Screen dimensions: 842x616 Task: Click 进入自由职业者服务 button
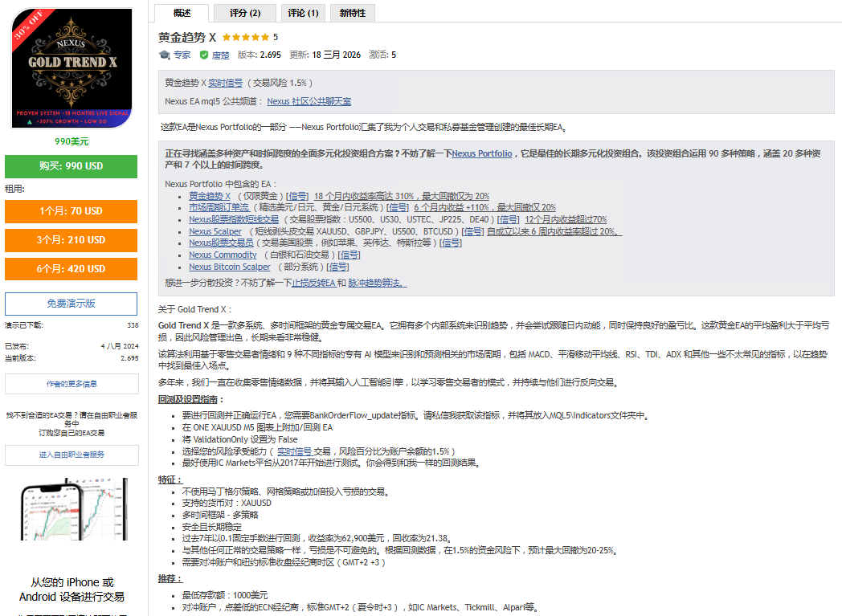pos(72,455)
